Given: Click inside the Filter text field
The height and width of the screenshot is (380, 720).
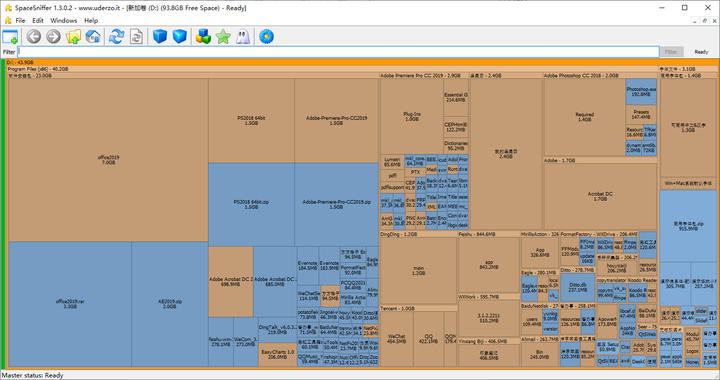Looking at the screenshot, I should [x=338, y=52].
